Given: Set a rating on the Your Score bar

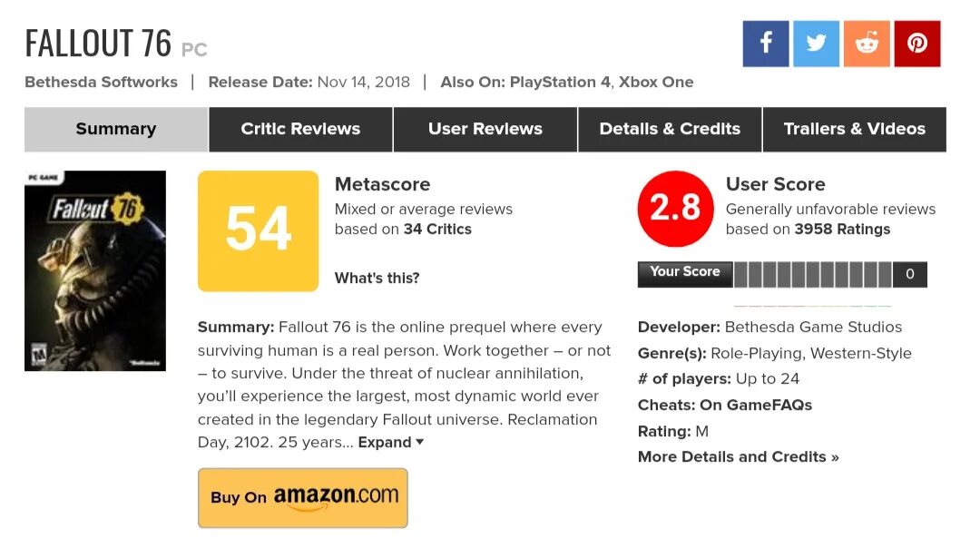Looking at the screenshot, I should click(813, 275).
